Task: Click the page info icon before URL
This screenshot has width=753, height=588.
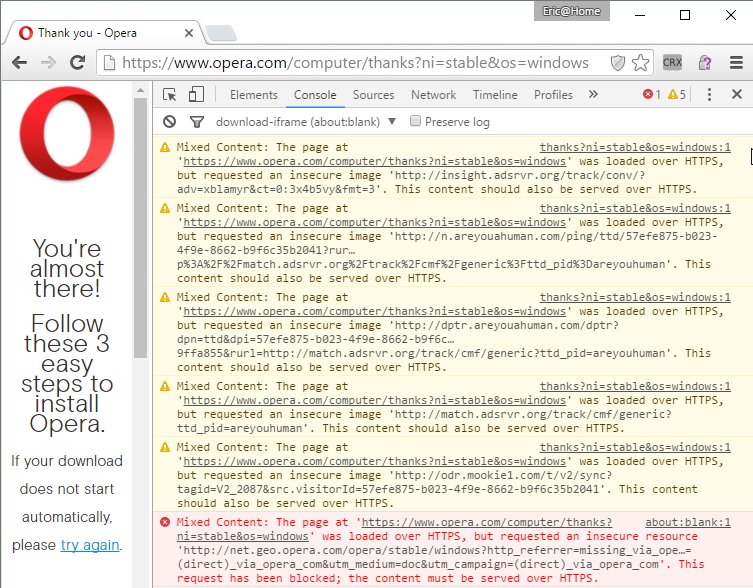Action: (109, 62)
